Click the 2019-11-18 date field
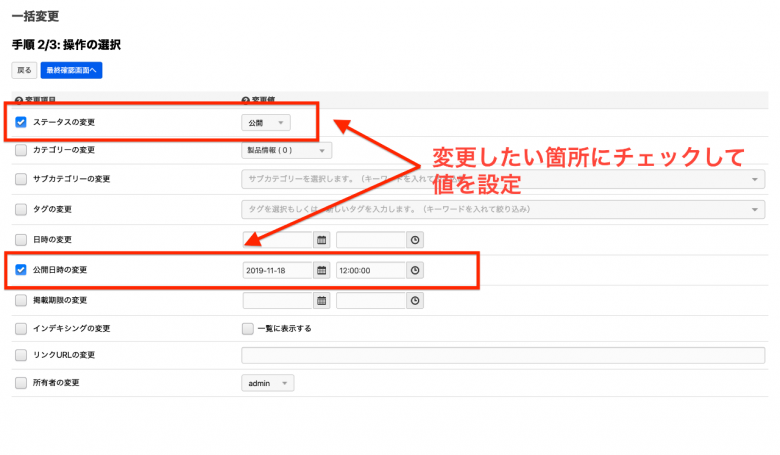780x455 pixels. point(278,271)
